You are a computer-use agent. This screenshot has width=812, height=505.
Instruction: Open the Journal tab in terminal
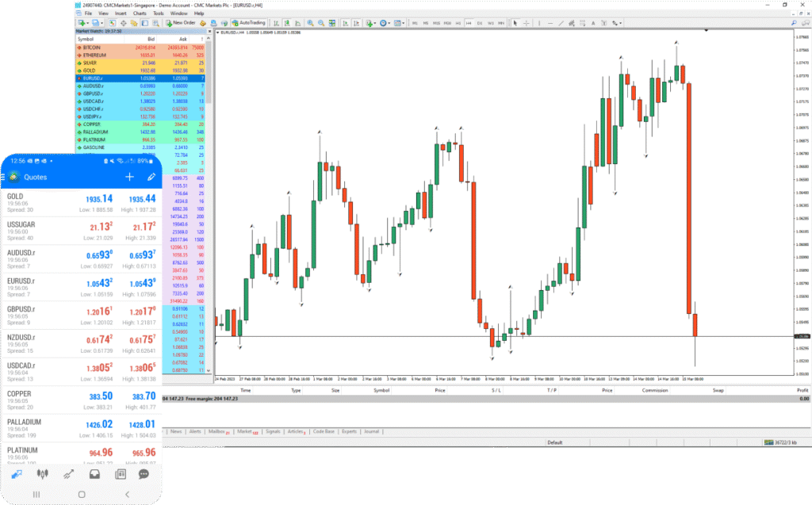coord(371,431)
